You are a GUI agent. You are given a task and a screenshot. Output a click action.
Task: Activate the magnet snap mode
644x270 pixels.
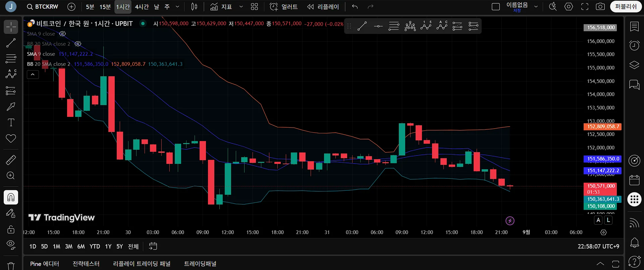(11, 197)
